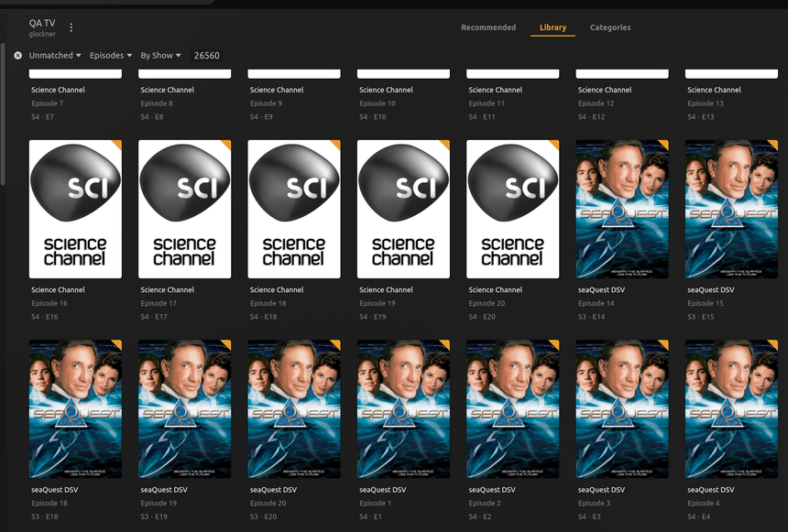The width and height of the screenshot is (788, 532).
Task: Open Science Channel Episode 20 poster
Action: tap(512, 209)
